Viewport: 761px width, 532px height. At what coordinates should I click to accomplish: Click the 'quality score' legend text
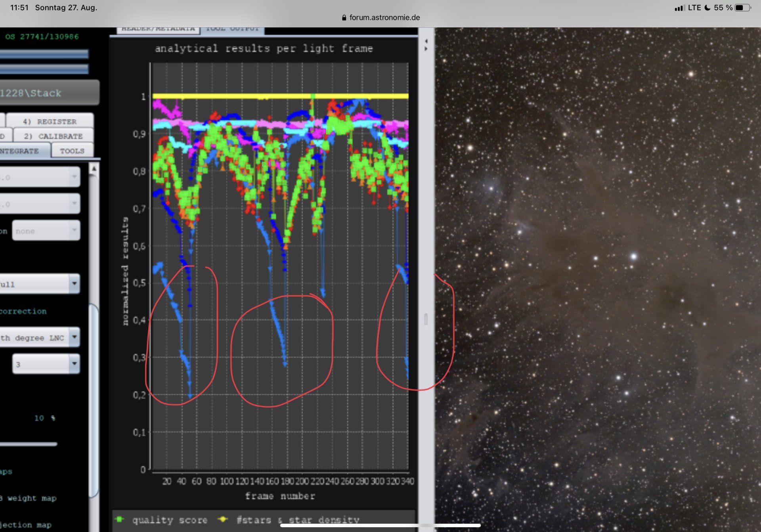click(170, 520)
